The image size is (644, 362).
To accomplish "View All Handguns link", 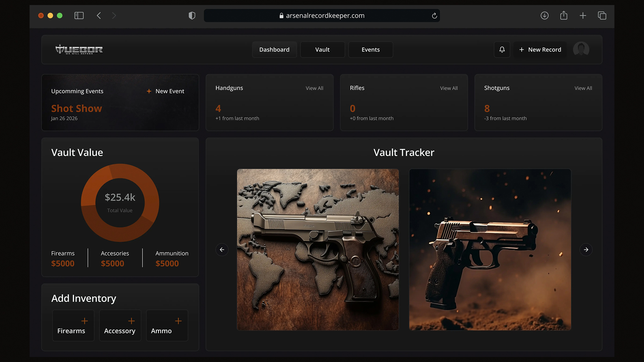I will point(314,88).
